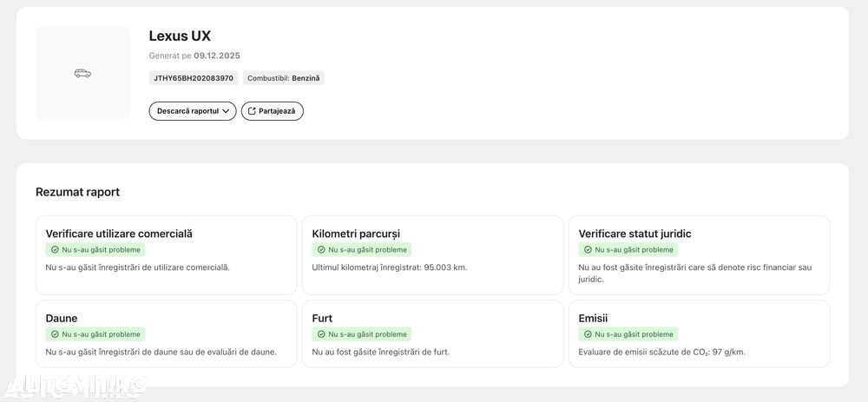Click checkmark icon under Furt

pos(321,334)
